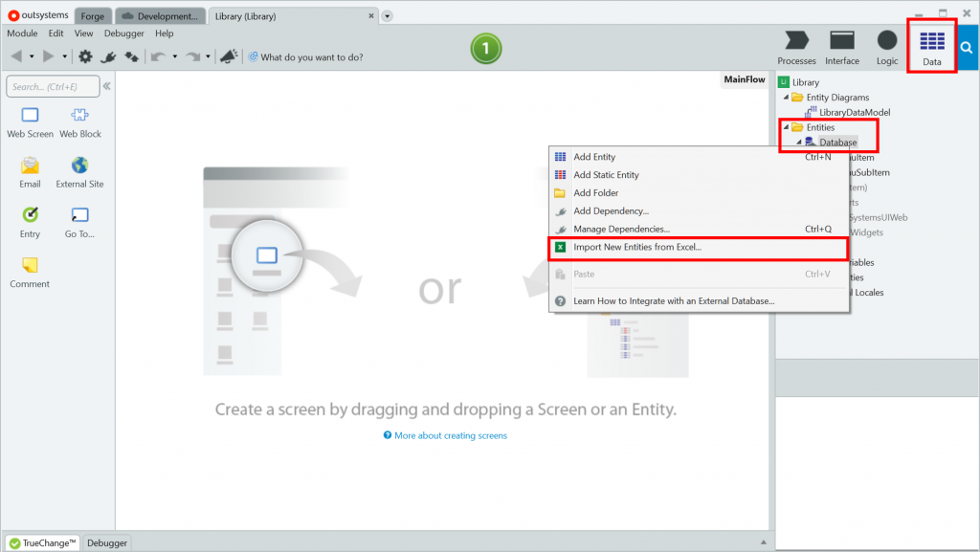Open the TrueChange tab at bottom
Screen dimensions: 980x552
[x=41, y=542]
